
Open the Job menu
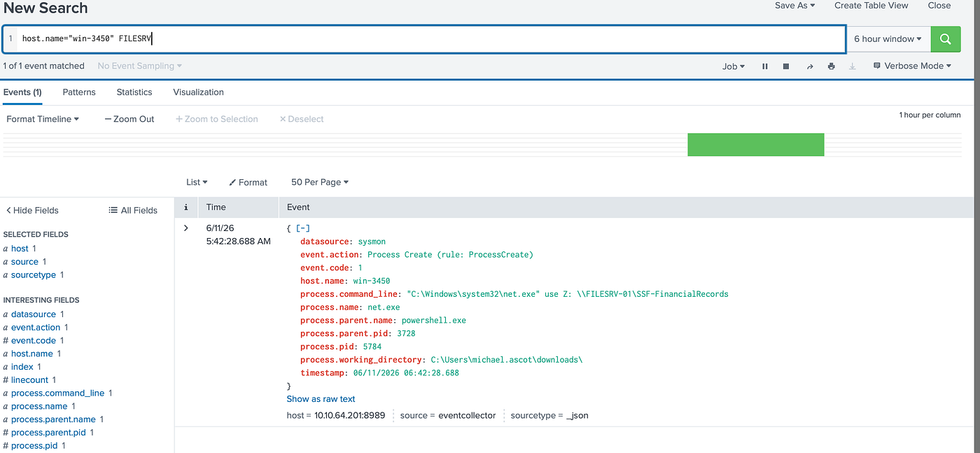tap(734, 67)
